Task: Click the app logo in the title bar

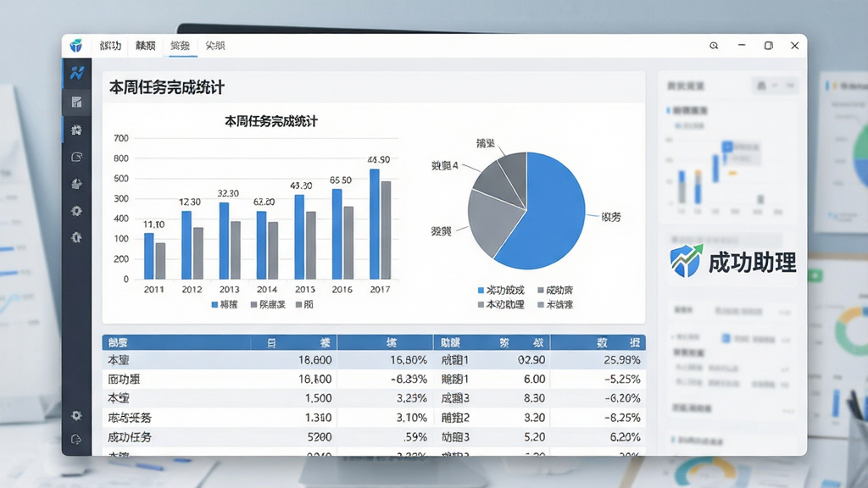Action: (x=76, y=46)
